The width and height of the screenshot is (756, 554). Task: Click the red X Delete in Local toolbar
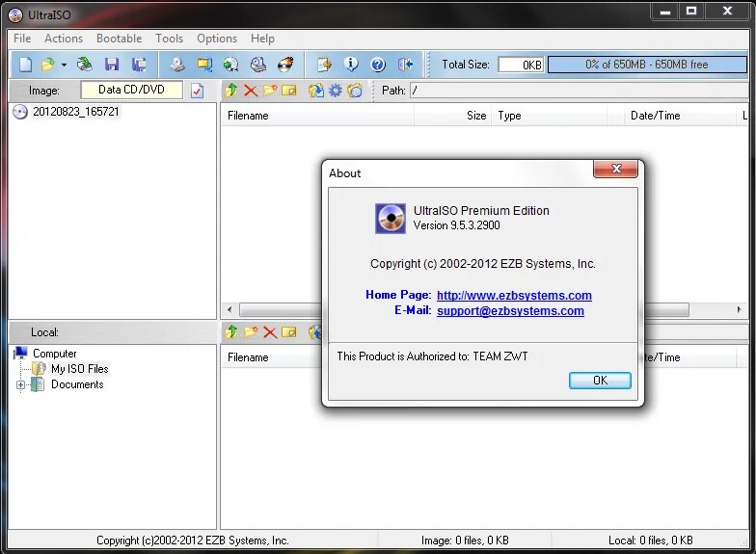tap(270, 331)
